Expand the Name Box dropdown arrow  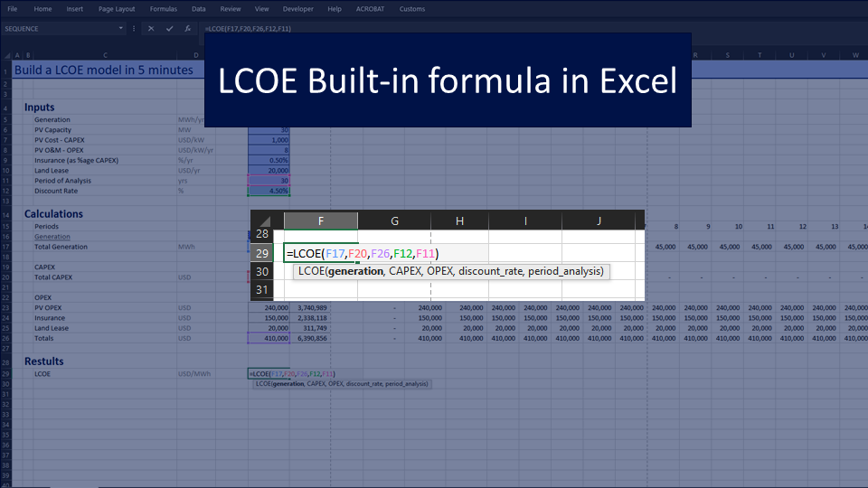[x=120, y=28]
